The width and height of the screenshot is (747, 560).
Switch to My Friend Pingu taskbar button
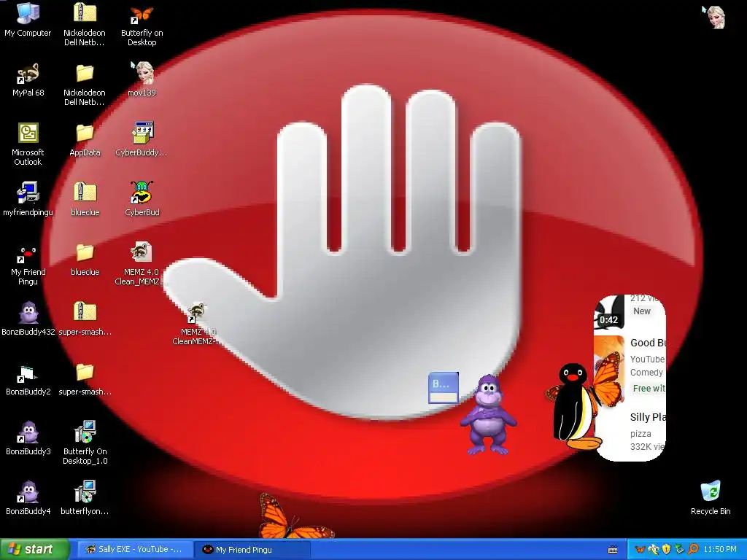click(x=252, y=550)
